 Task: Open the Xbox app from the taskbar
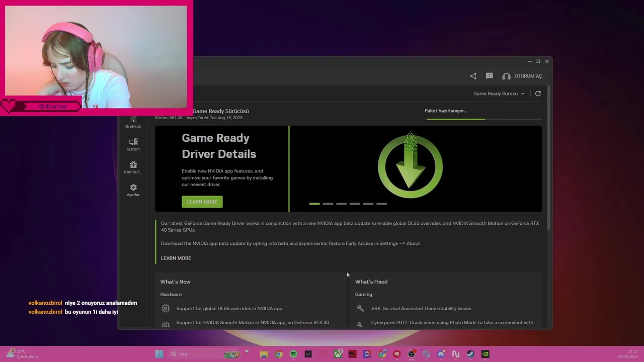[338, 354]
